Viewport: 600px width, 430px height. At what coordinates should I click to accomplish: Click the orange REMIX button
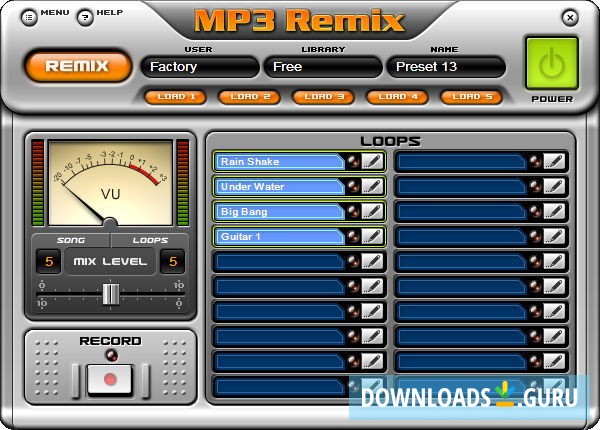click(78, 66)
